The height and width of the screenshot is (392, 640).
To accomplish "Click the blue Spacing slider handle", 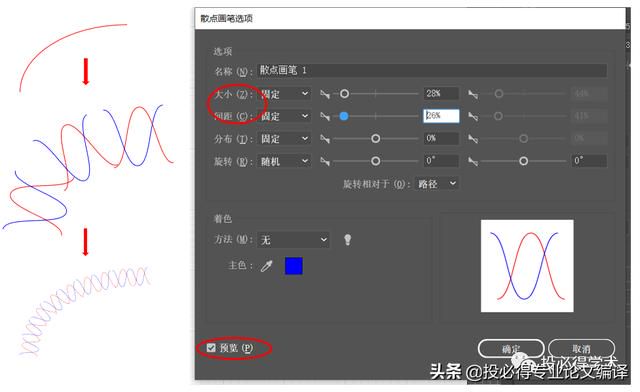I will (344, 116).
